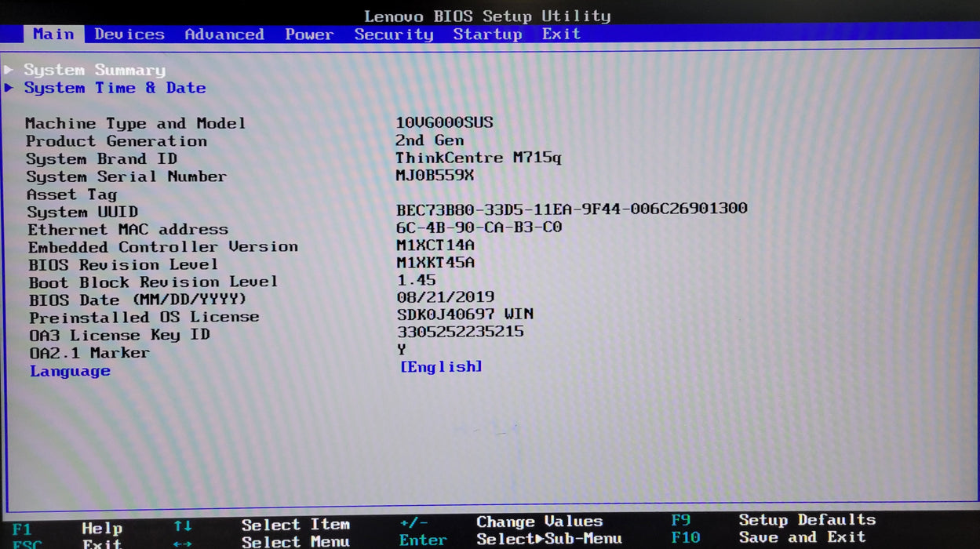
Task: Click the BIOS Revision Level label
Action: coord(123,265)
